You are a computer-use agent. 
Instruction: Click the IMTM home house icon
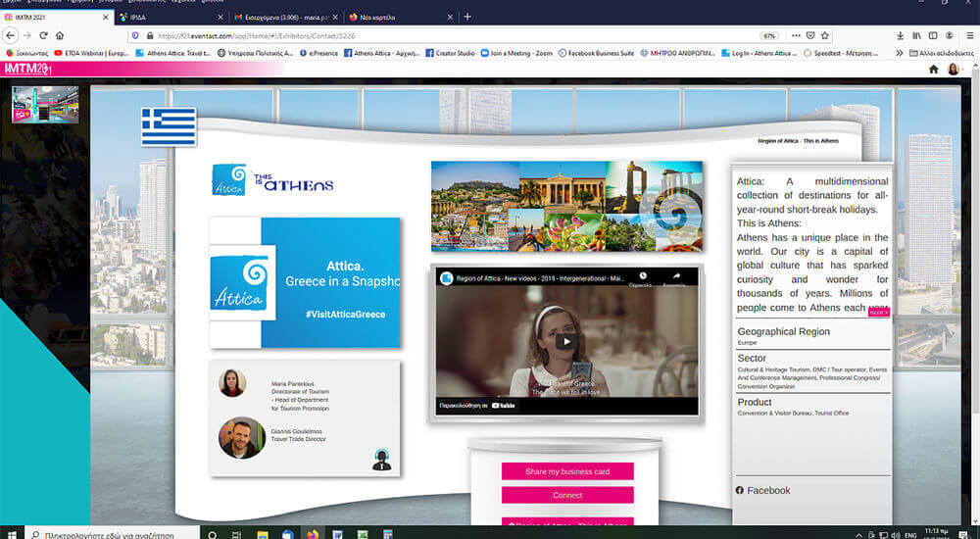tap(934, 70)
